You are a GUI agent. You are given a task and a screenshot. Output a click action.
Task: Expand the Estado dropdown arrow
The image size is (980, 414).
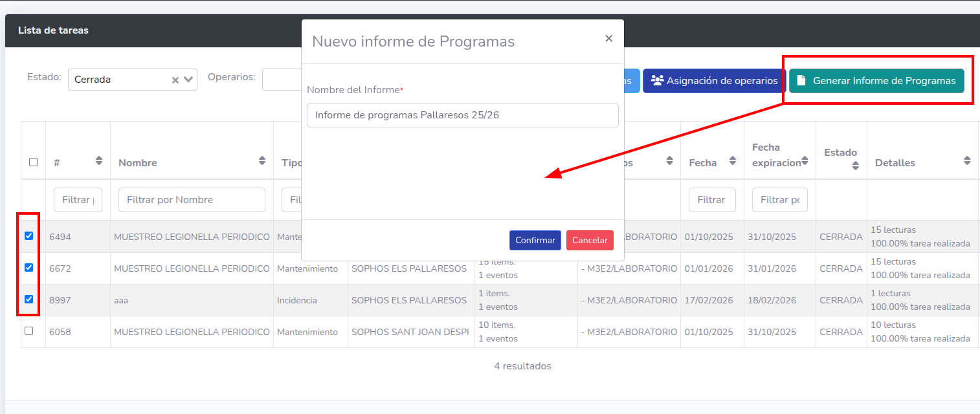click(x=188, y=80)
